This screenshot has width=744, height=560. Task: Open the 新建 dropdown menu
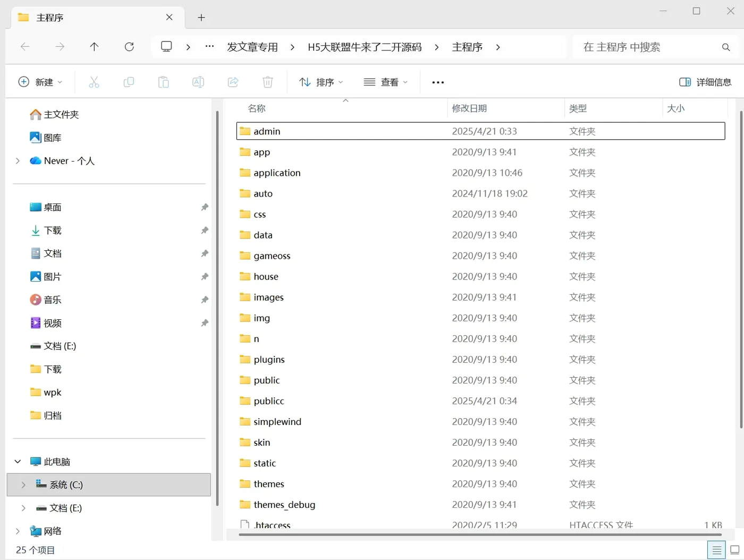point(40,82)
